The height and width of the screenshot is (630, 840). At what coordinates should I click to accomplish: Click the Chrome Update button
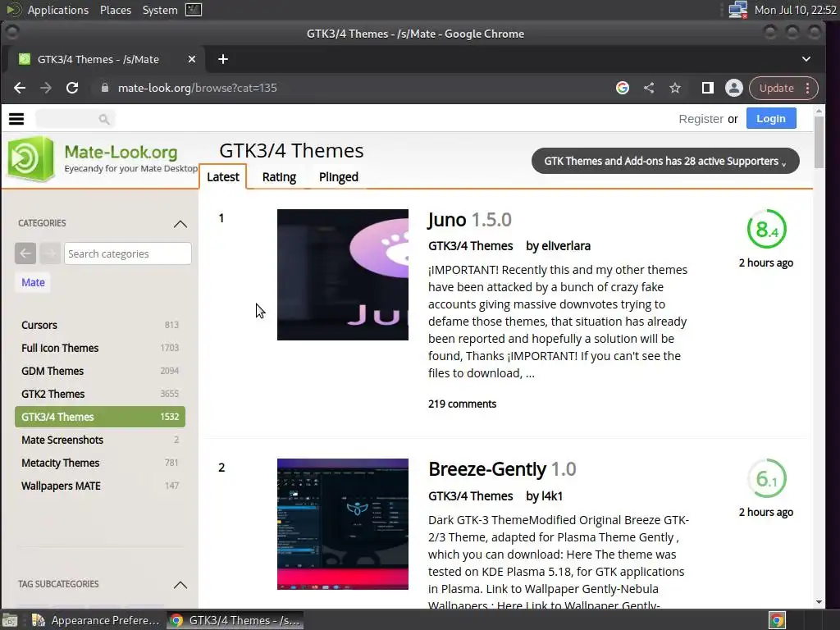click(x=776, y=88)
